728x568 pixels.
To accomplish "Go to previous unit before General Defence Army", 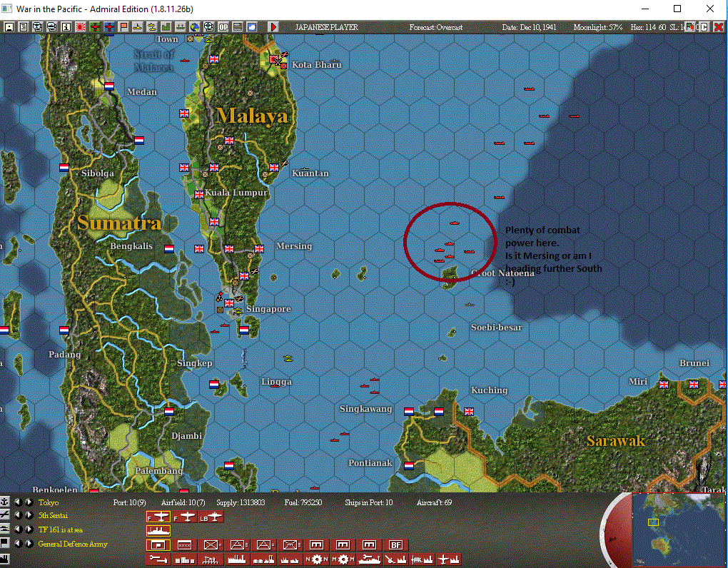I will [x=18, y=544].
